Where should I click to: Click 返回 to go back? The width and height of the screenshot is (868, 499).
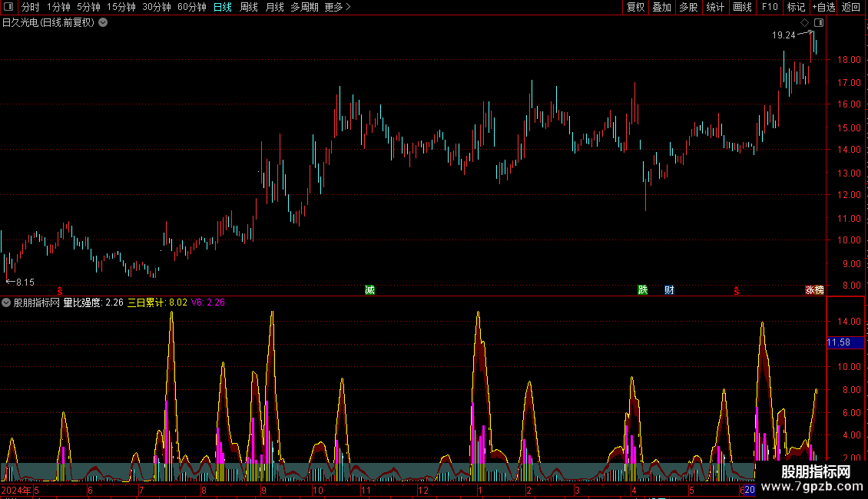click(x=851, y=7)
